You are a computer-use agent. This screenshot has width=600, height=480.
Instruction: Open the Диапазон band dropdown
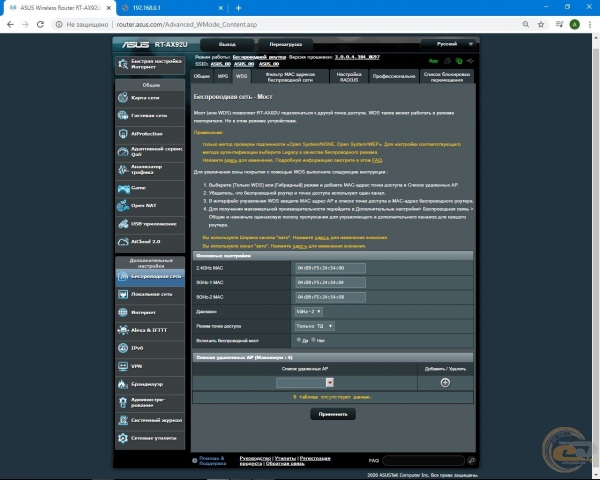[308, 312]
